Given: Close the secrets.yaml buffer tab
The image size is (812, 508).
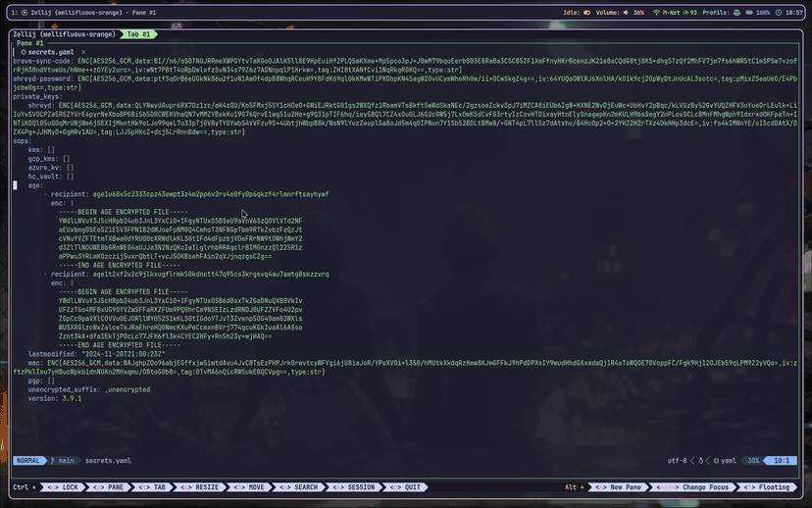Looking at the screenshot, I should tap(83, 51).
